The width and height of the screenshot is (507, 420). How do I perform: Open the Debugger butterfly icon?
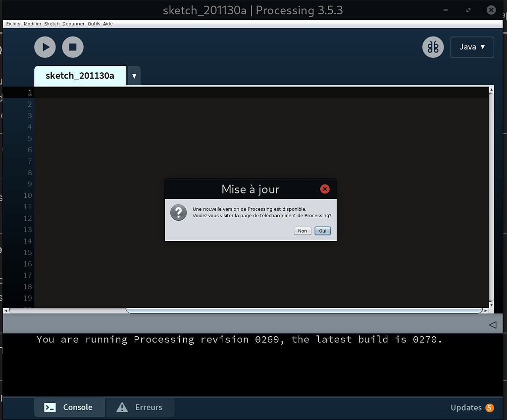(x=432, y=47)
